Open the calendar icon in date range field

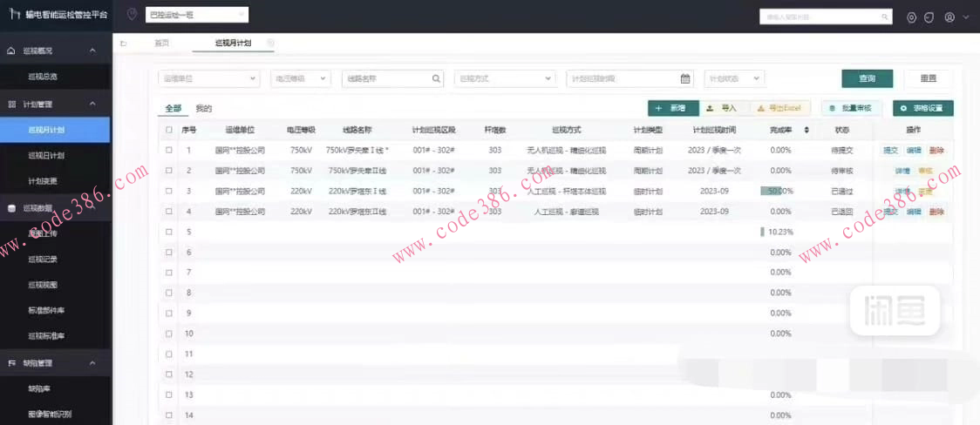(685, 78)
